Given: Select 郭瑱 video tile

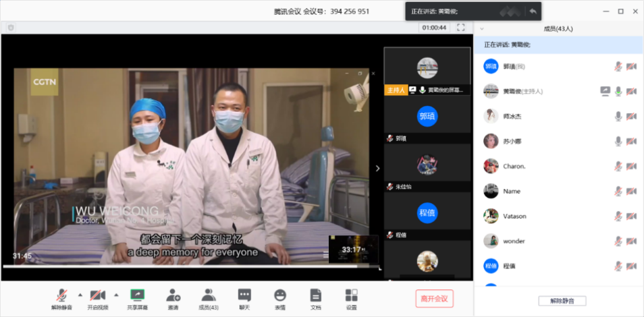Looking at the screenshot, I should point(427,119).
